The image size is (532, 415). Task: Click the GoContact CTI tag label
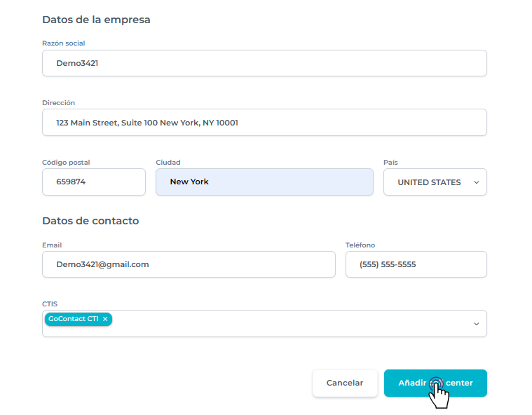(73, 319)
